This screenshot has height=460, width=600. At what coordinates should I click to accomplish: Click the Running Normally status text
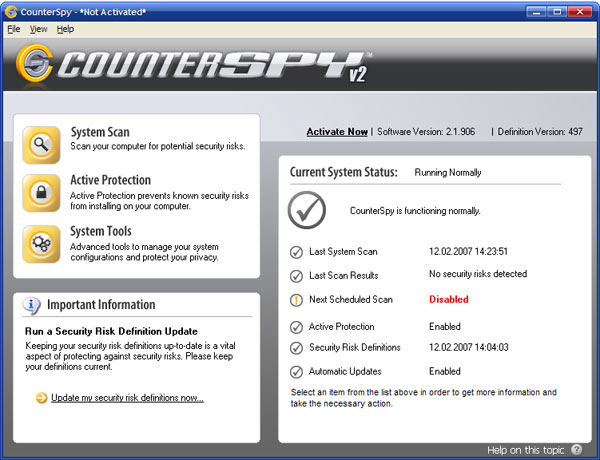tap(448, 173)
